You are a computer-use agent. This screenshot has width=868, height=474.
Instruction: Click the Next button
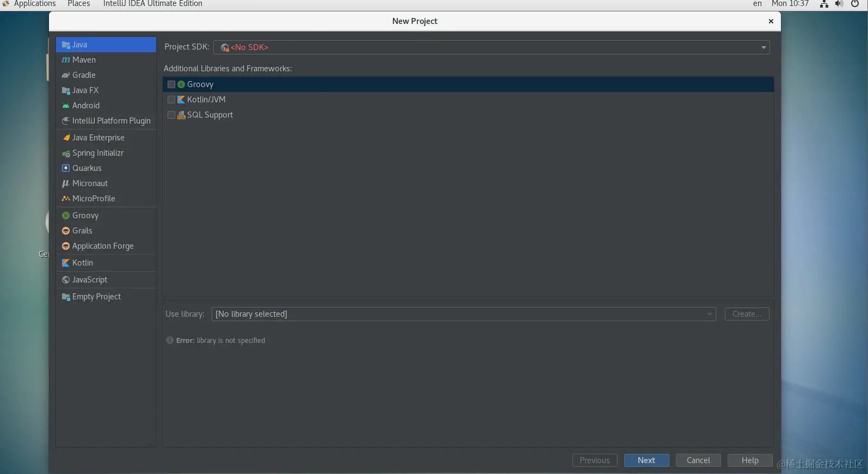tap(647, 460)
